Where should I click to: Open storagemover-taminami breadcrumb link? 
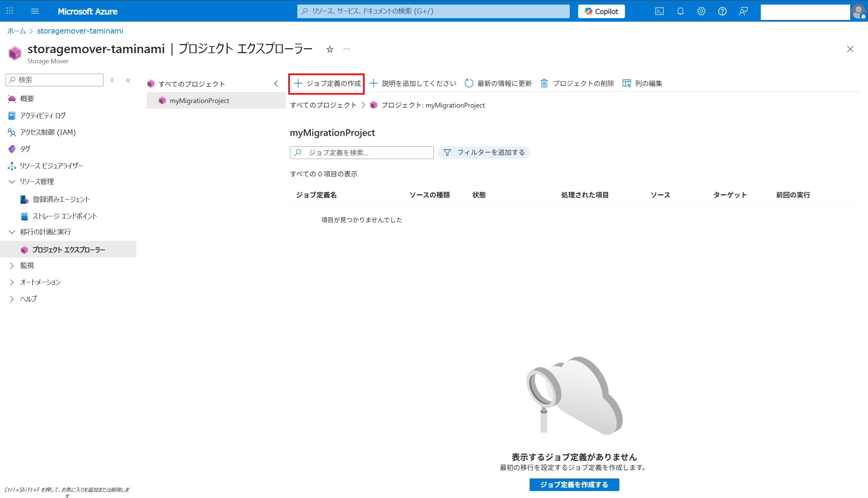80,31
